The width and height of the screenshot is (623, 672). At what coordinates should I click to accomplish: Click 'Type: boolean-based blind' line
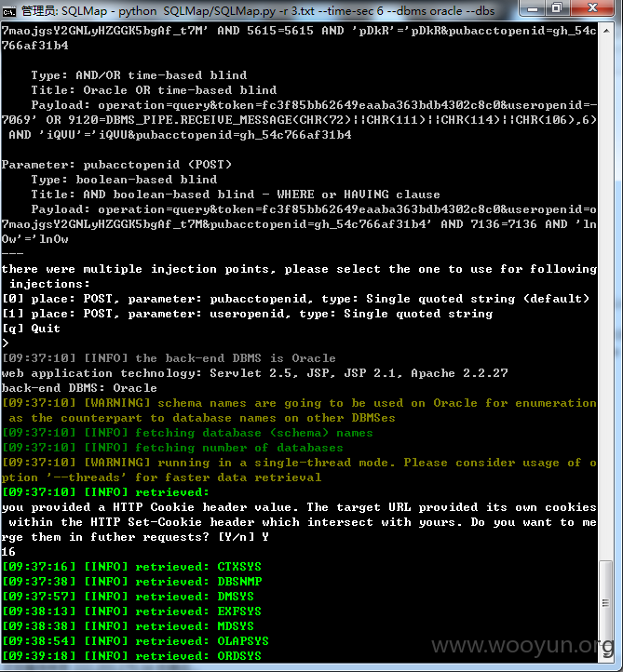point(124,180)
